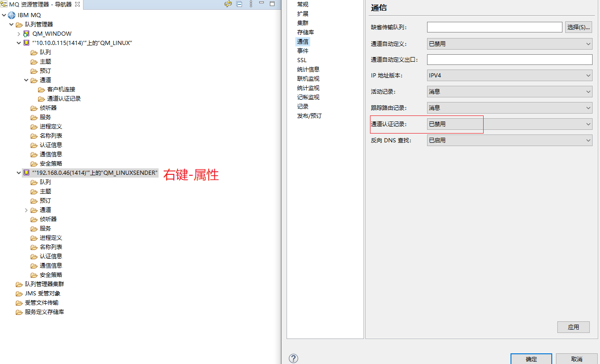Expand the 通道 node under QM_LINUXSENDER
The width and height of the screenshot is (600, 364).
[26, 210]
